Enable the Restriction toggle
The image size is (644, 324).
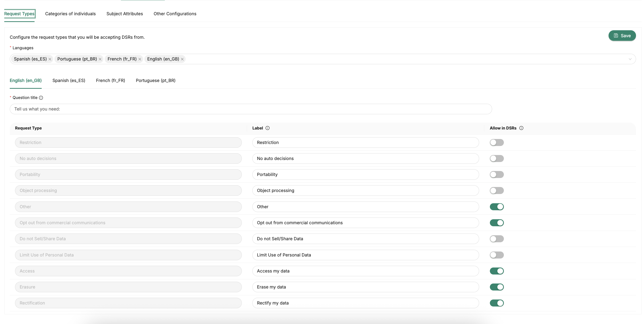[x=497, y=142]
